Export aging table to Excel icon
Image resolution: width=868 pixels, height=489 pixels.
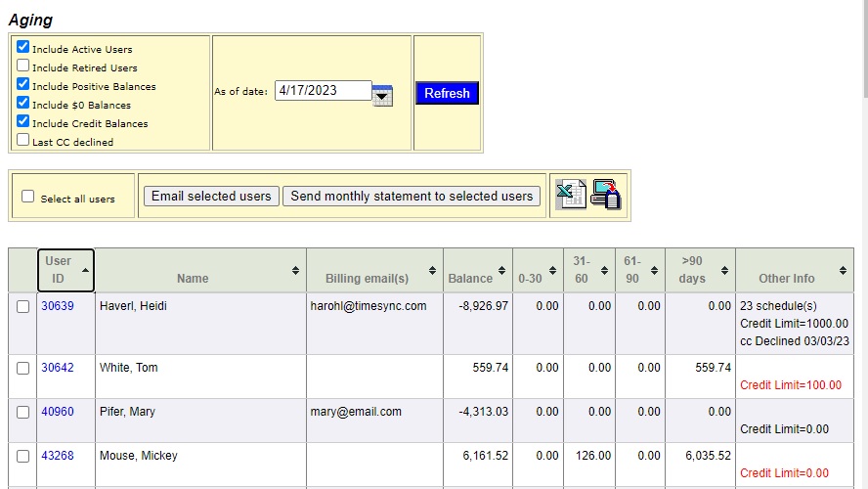571,195
